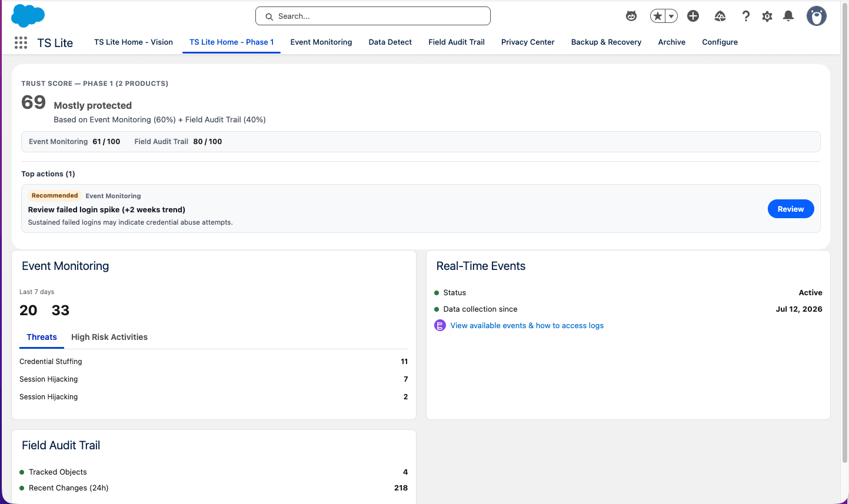The image size is (849, 504).
Task: Go to the Data Detect tab
Action: (390, 42)
